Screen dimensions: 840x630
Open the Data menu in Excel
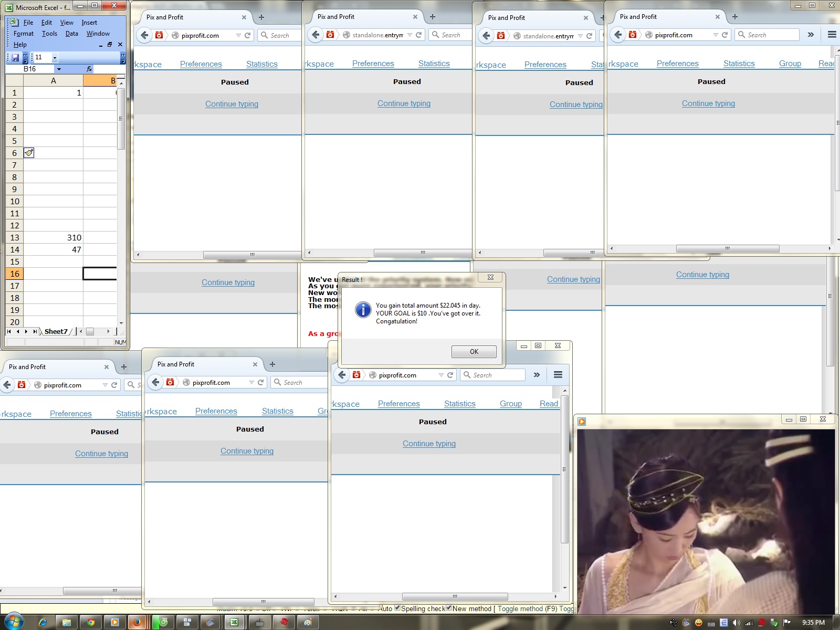point(72,34)
